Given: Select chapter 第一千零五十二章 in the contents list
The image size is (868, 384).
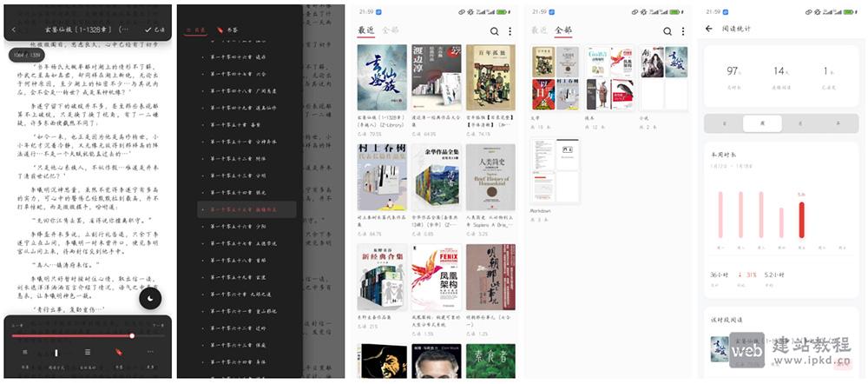Looking at the screenshot, I should [x=247, y=158].
